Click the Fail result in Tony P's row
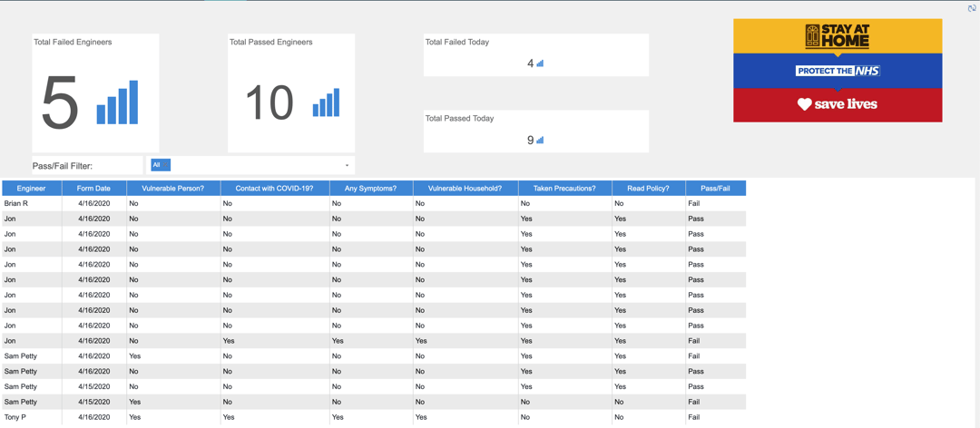 pos(694,417)
